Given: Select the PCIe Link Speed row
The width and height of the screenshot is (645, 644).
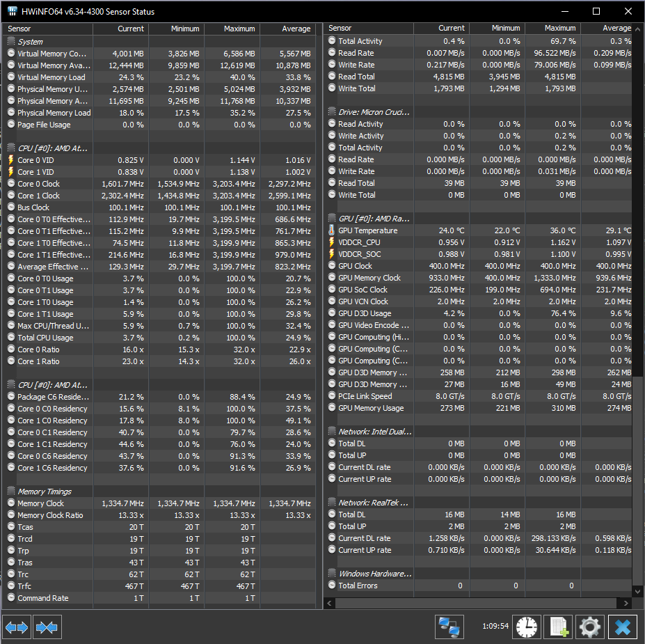Looking at the screenshot, I should click(479, 396).
